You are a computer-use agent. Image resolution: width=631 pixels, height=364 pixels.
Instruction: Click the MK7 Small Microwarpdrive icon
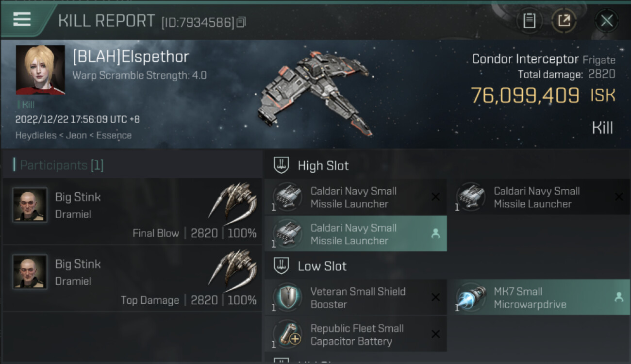pos(471,298)
